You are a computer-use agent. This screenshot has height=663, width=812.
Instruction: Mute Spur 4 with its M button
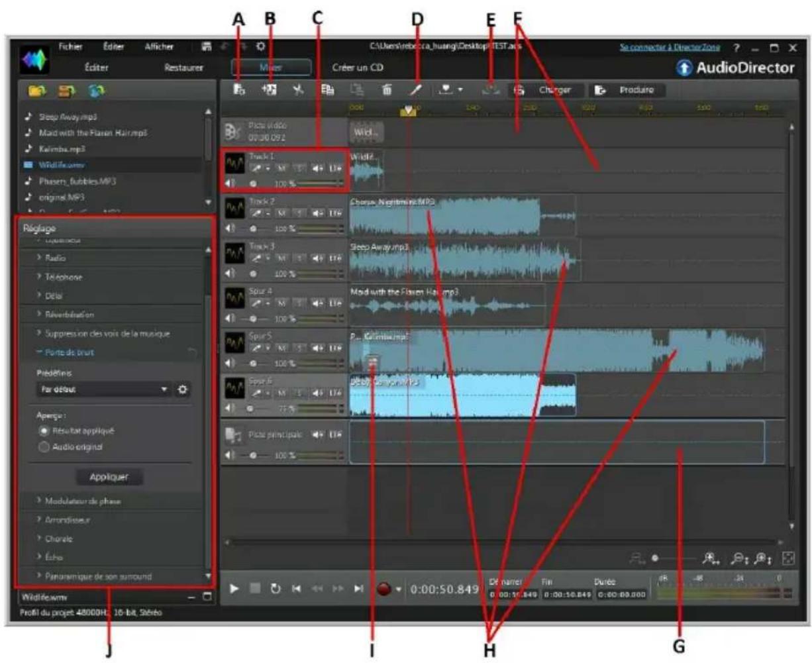[x=282, y=303]
